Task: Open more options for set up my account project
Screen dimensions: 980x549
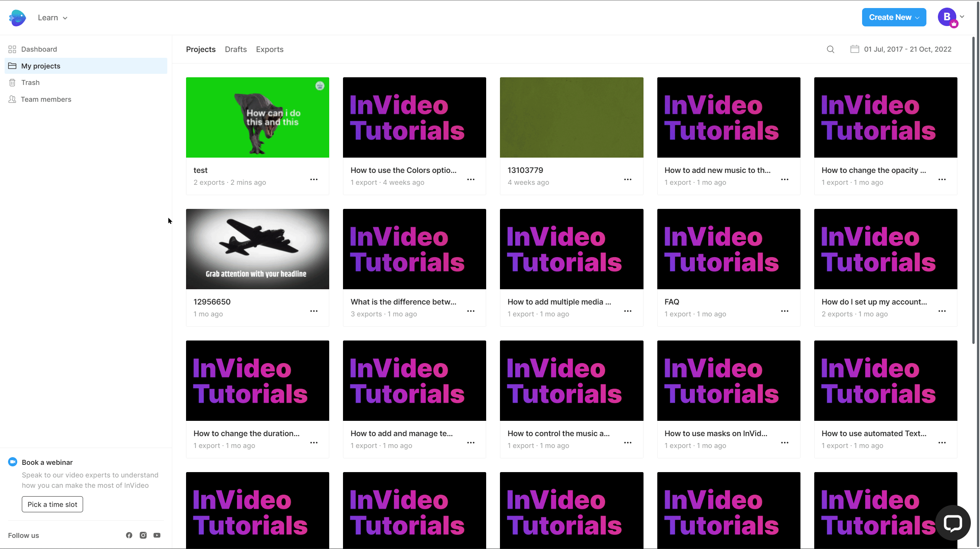Action: 942,311
